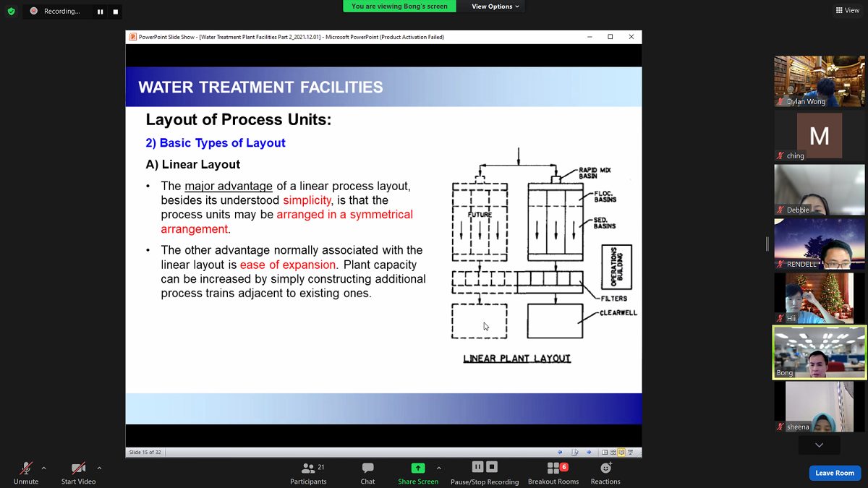The height and width of the screenshot is (488, 868).
Task: Select sheena's video thumbnail
Action: click(820, 407)
